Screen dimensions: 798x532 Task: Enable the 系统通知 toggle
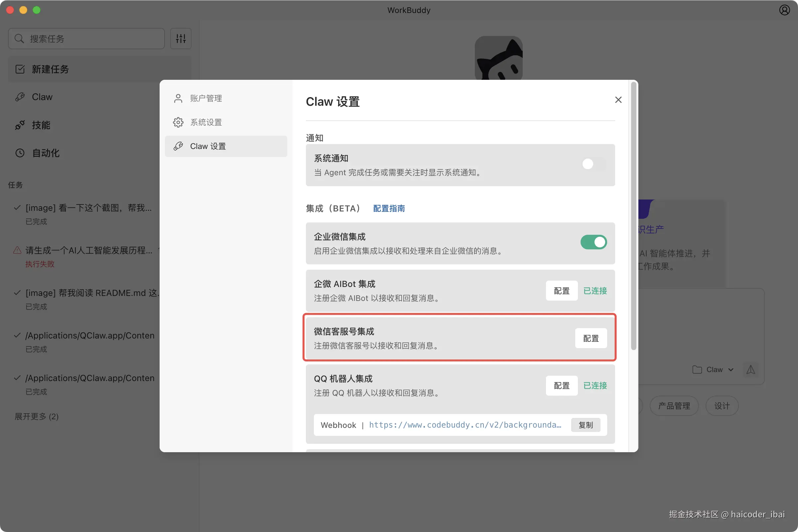(594, 164)
